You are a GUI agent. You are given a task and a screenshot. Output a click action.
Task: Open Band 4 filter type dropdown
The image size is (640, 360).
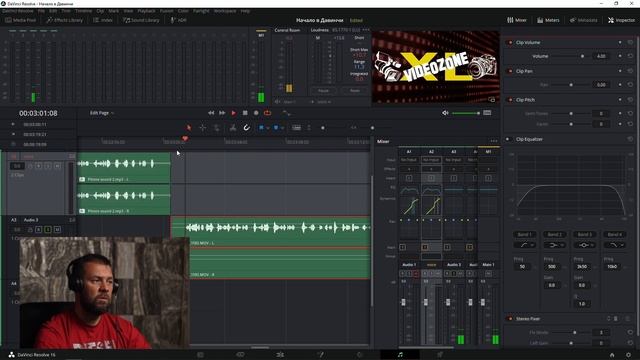tap(614, 245)
